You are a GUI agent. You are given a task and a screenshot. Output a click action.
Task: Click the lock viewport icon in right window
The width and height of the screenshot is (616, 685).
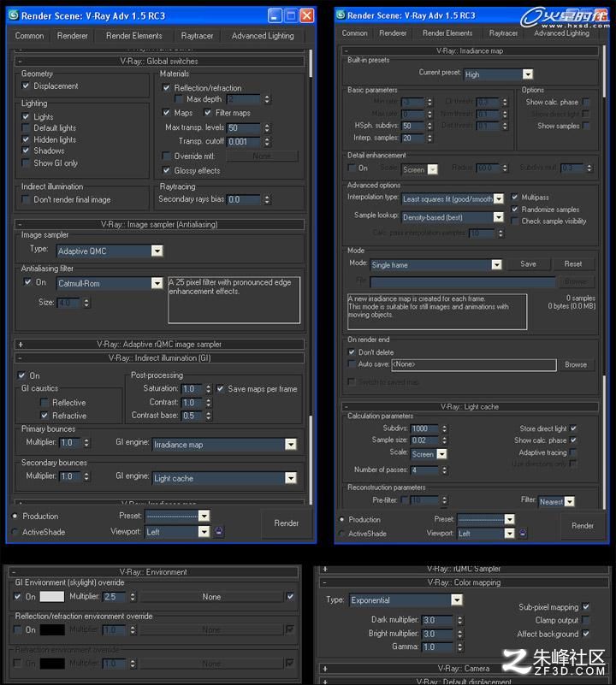coord(523,533)
